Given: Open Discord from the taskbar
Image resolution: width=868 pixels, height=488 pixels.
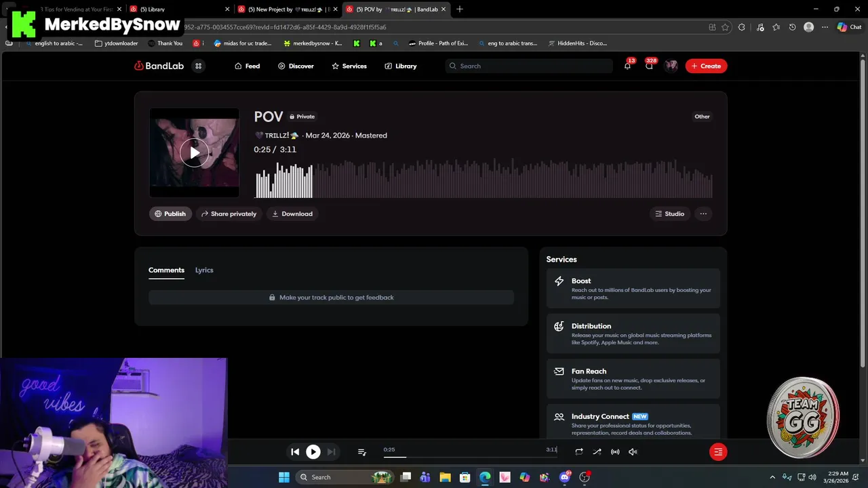Looking at the screenshot, I should (x=565, y=477).
